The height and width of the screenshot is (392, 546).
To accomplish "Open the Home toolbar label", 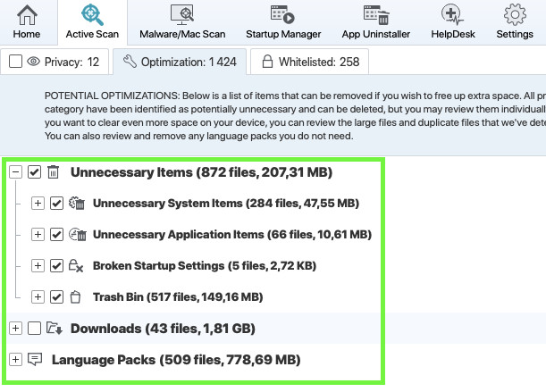I will 27,34.
